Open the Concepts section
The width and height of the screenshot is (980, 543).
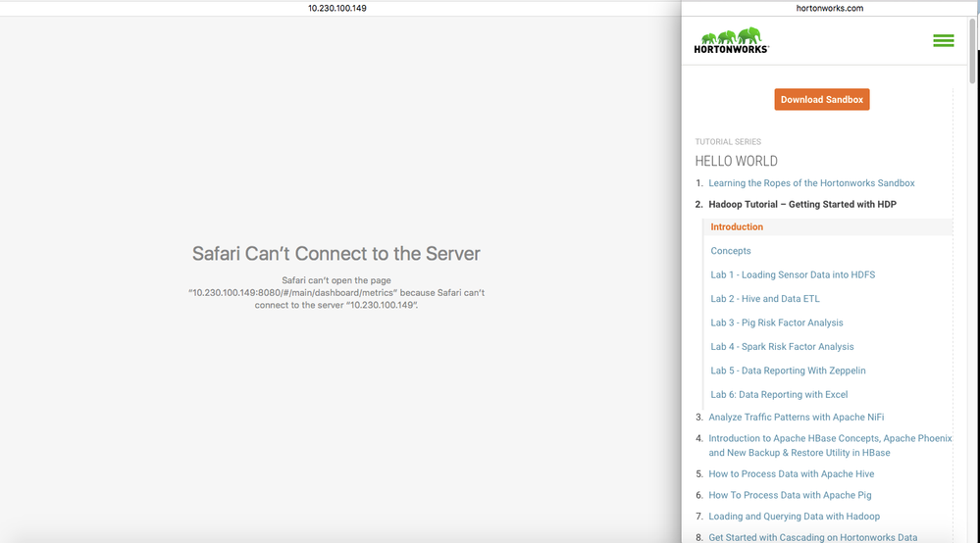click(730, 251)
